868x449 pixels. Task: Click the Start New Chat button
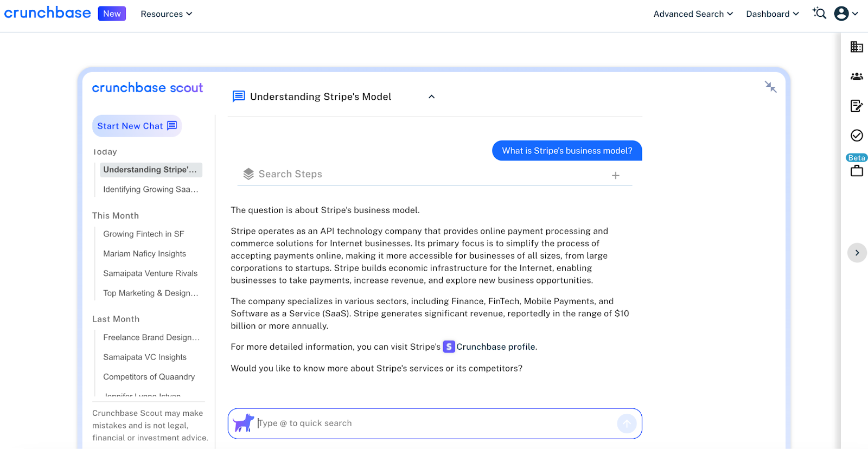pos(137,126)
